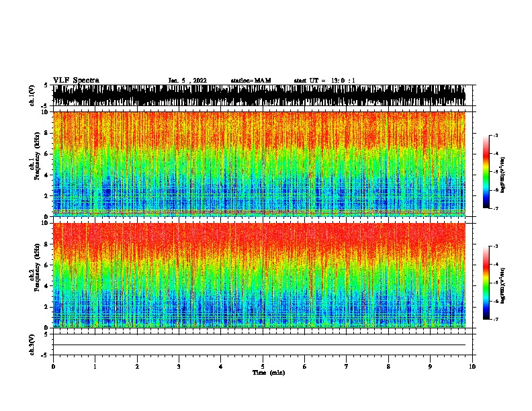The image size is (532, 411).
Task: Click the ch.2 colorbar log(PSD) unit label
Action: (x=503, y=285)
